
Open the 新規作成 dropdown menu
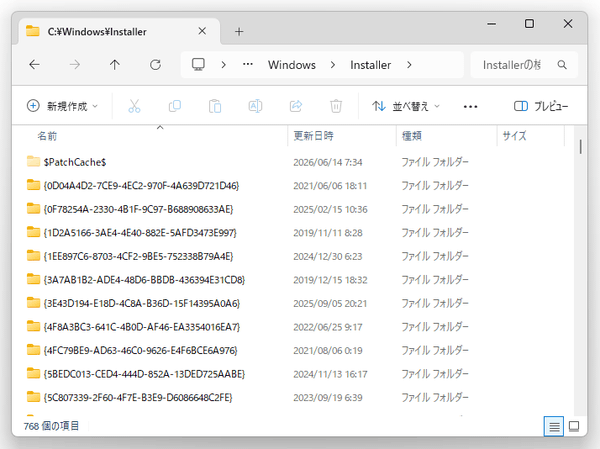point(62,106)
